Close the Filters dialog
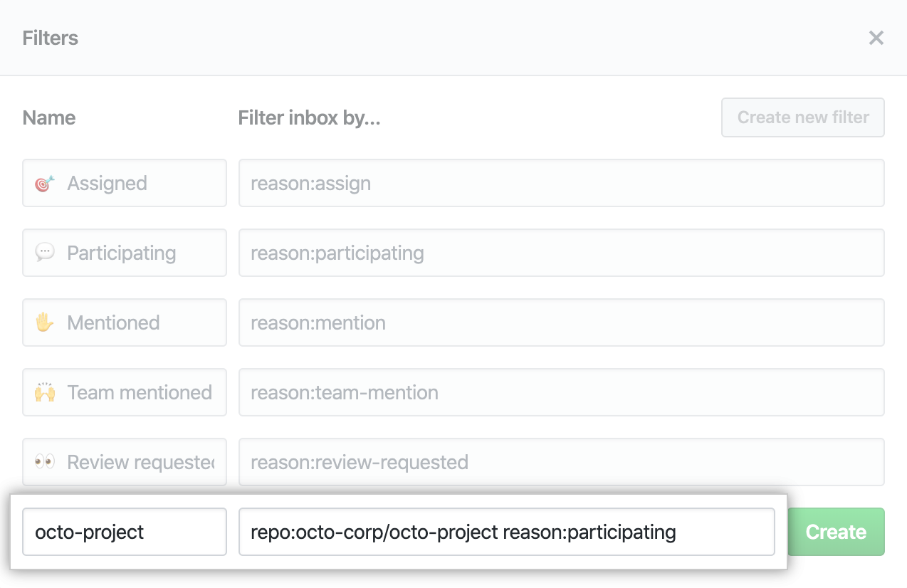The height and width of the screenshot is (588, 907). [x=876, y=38]
